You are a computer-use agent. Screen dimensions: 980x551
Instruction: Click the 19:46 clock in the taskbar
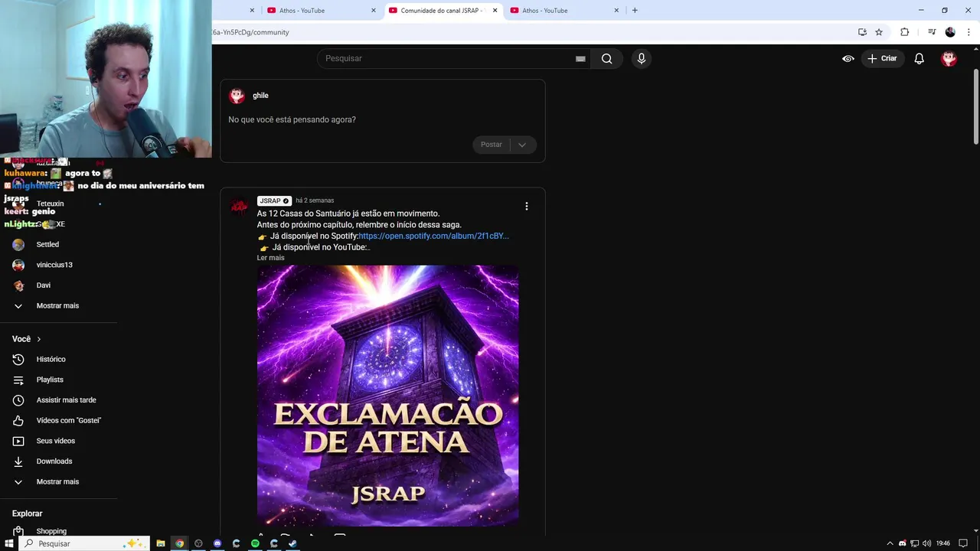pos(943,543)
